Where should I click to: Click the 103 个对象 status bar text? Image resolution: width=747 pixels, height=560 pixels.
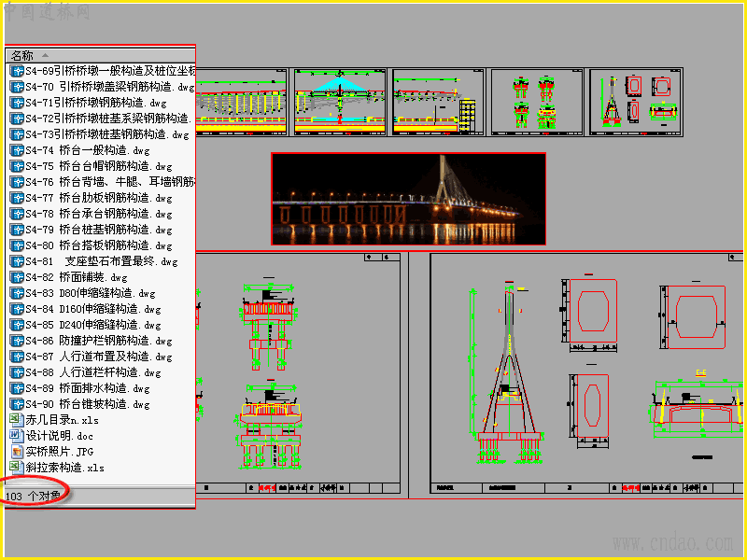pyautogui.click(x=33, y=497)
